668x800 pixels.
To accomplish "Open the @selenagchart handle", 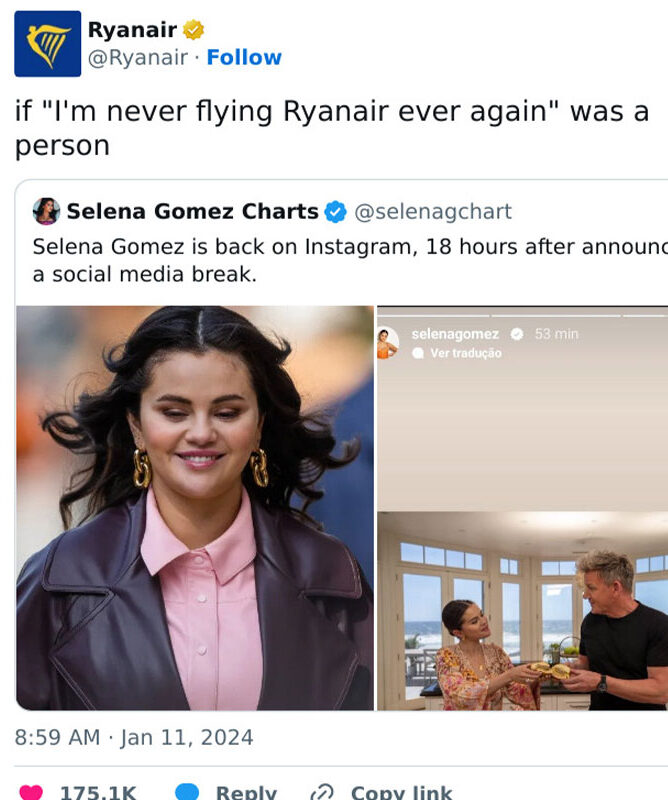I will (x=433, y=212).
